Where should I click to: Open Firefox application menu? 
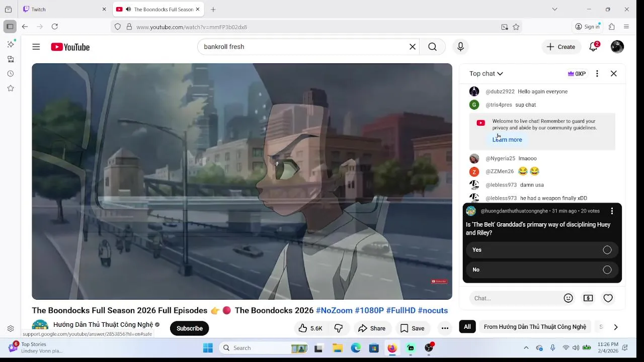(626, 27)
